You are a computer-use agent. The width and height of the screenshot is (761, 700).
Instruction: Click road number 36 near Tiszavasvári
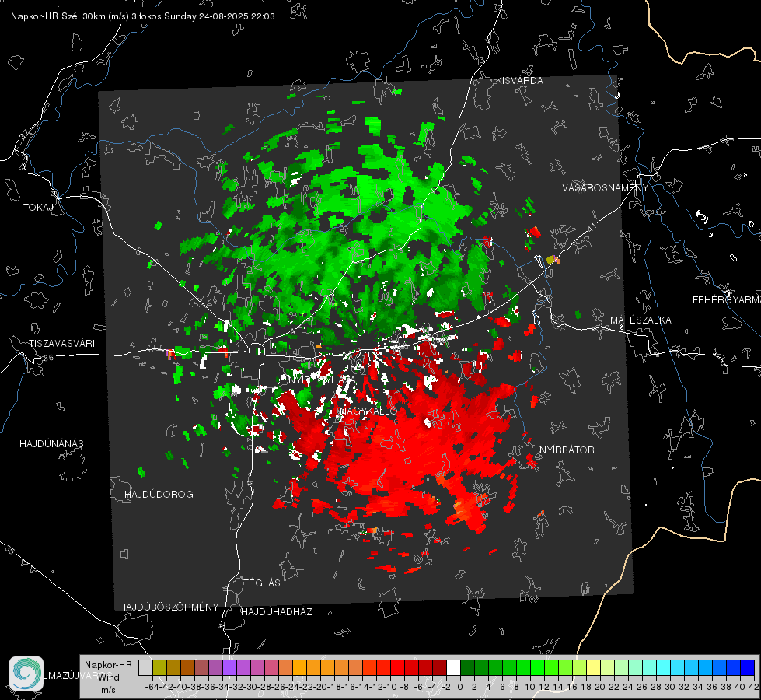(x=48, y=358)
